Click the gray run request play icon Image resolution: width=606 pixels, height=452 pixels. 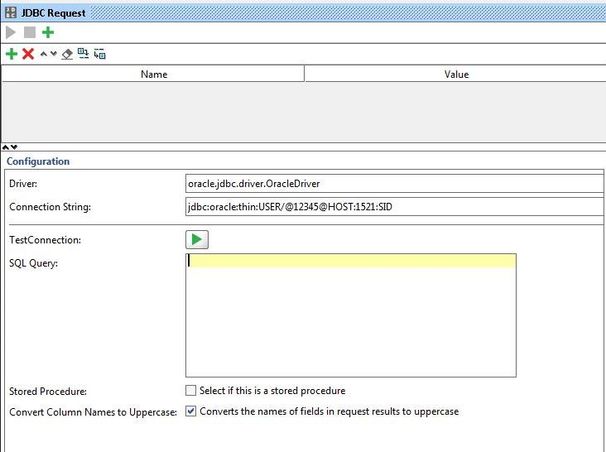(x=11, y=33)
